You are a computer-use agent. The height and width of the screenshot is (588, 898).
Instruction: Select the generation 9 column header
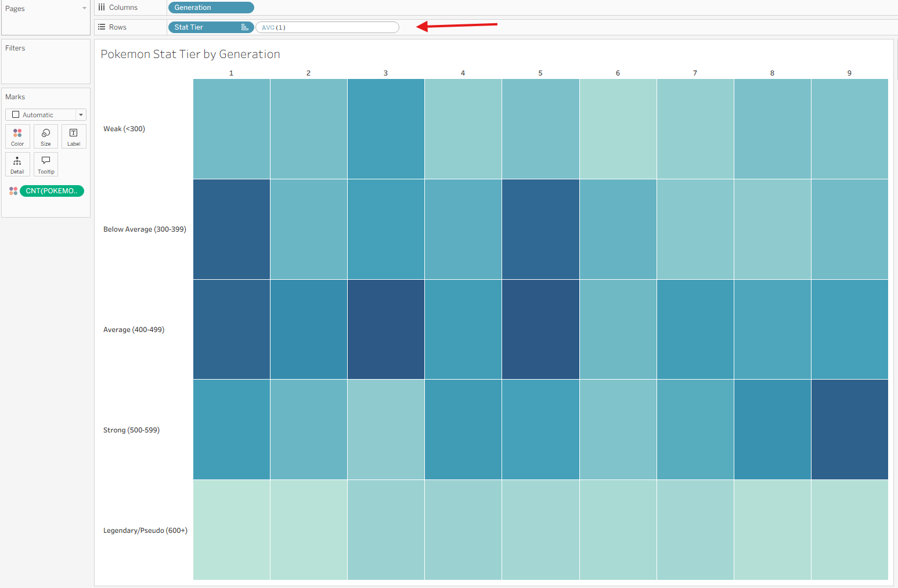coord(849,73)
